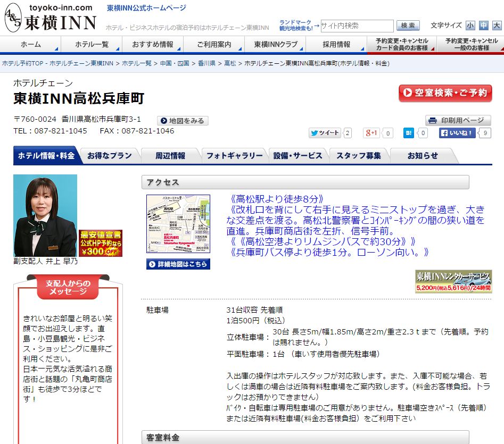
Task: Click the 副支配人 staff photo
Action: click(x=45, y=215)
